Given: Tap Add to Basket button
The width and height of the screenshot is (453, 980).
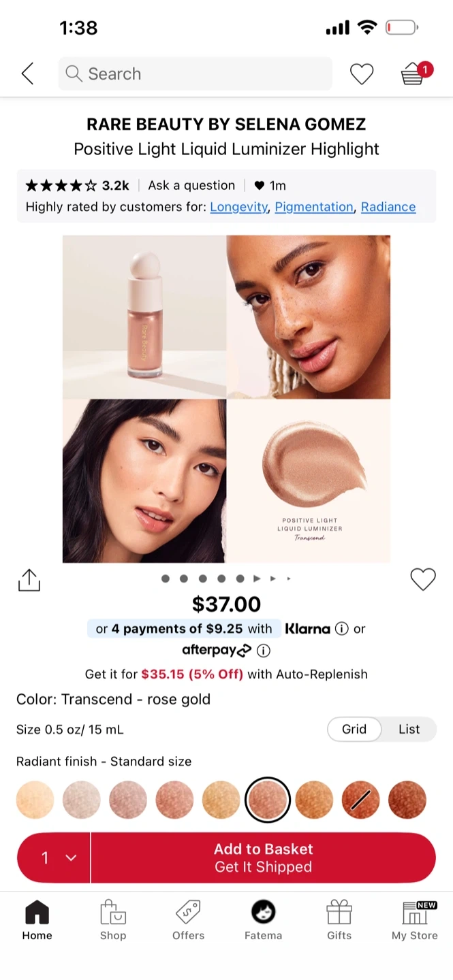Looking at the screenshot, I should pyautogui.click(x=264, y=857).
